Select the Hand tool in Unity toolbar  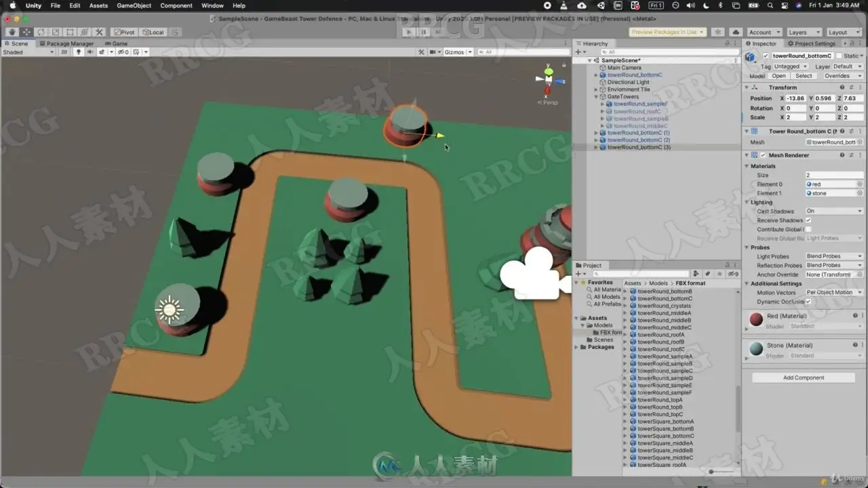click(x=12, y=32)
